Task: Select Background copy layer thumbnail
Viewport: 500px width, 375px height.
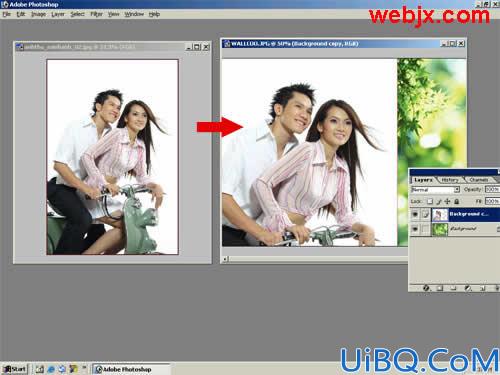Action: (x=440, y=215)
